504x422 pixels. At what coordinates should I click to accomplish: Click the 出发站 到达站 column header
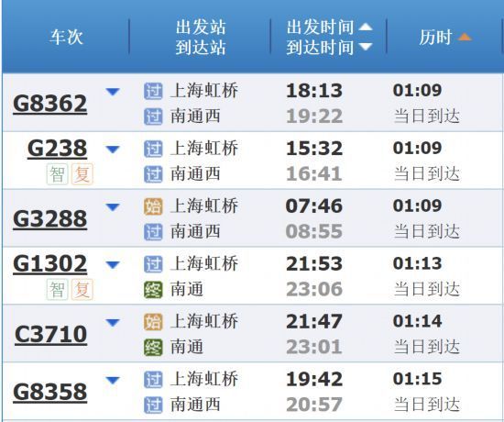pos(201,37)
